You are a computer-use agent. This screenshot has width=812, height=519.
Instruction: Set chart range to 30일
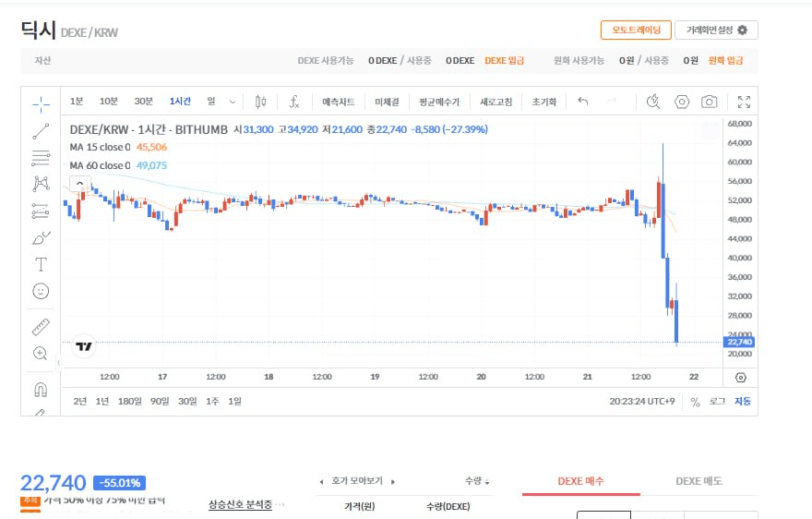click(x=187, y=402)
